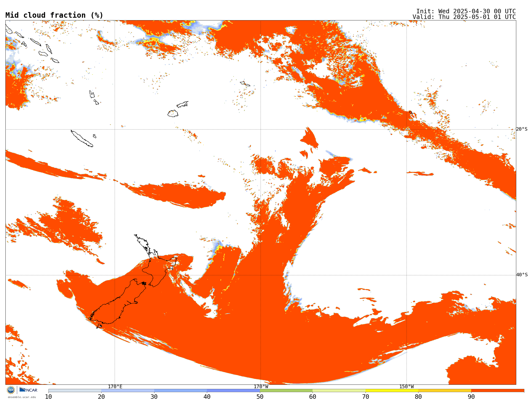Click the 'Mid cloud fraction (%)' title
The width and height of the screenshot is (532, 400).
tap(54, 15)
